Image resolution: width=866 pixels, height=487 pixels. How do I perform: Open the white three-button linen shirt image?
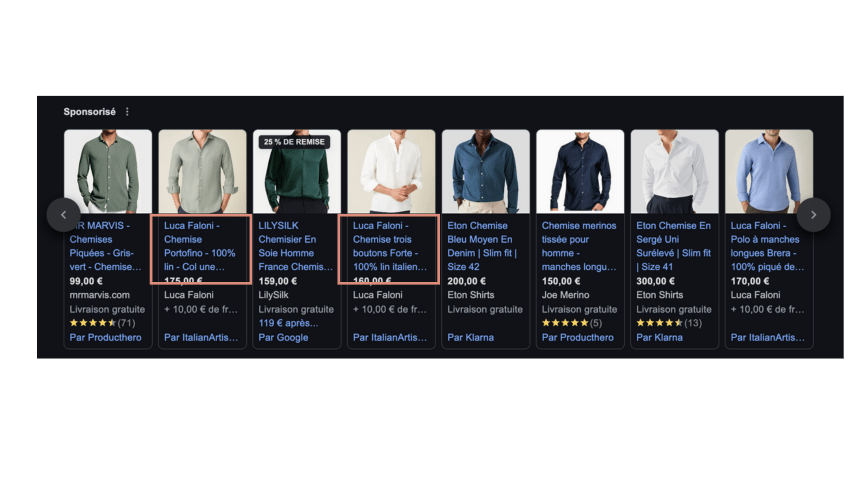tap(392, 171)
